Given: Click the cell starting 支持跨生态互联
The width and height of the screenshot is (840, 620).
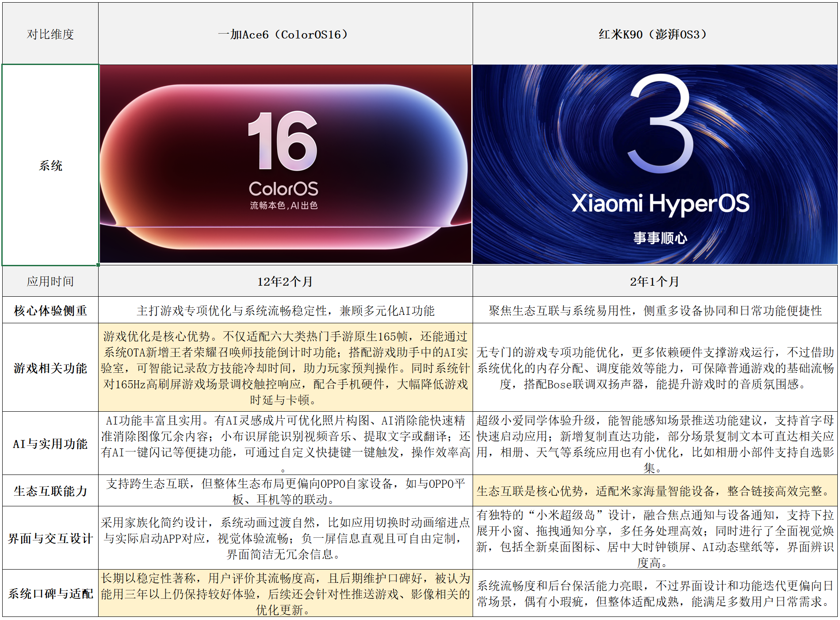Looking at the screenshot, I should coord(286,490).
